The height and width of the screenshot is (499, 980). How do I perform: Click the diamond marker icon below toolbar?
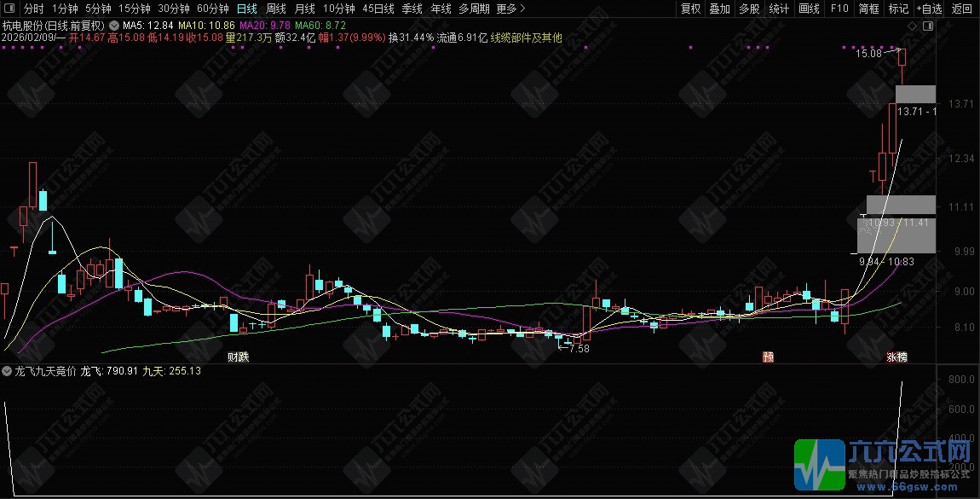(x=913, y=26)
